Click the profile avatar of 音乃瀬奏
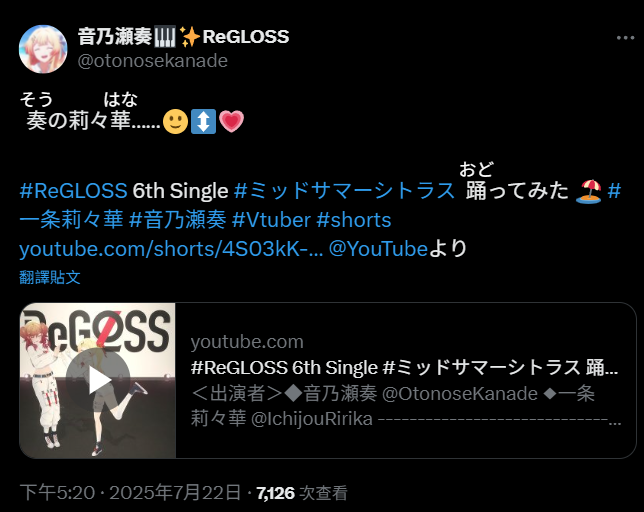644x512 pixels. tap(43, 49)
